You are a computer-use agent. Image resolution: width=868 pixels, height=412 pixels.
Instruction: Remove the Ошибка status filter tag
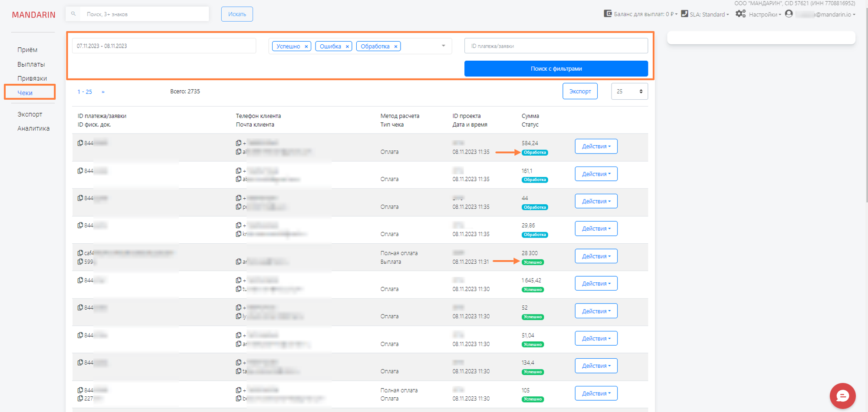(347, 46)
